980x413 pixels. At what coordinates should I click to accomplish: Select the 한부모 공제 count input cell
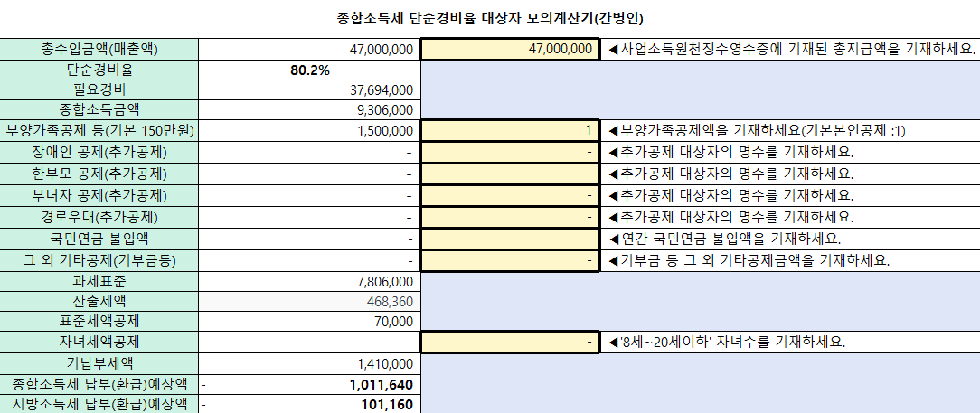(x=510, y=174)
